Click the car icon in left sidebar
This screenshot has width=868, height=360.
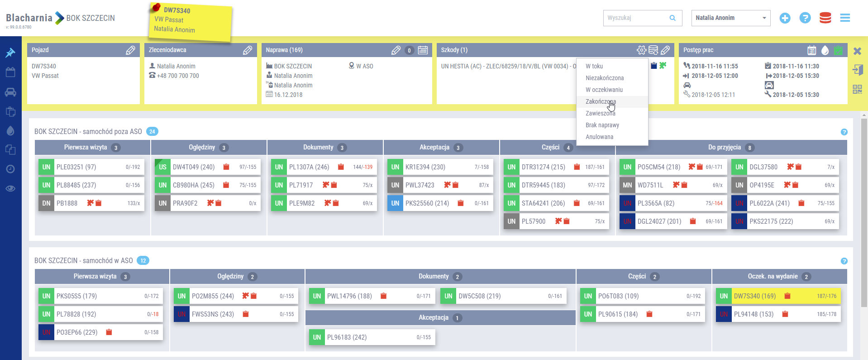10,92
